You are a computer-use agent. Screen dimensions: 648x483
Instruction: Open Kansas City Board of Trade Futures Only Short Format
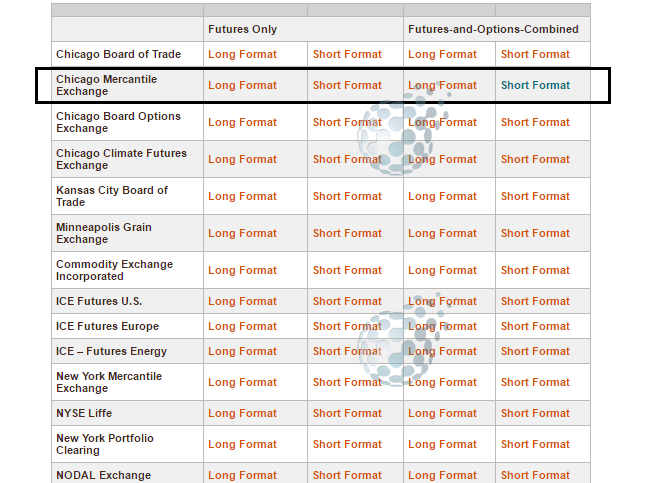347,196
